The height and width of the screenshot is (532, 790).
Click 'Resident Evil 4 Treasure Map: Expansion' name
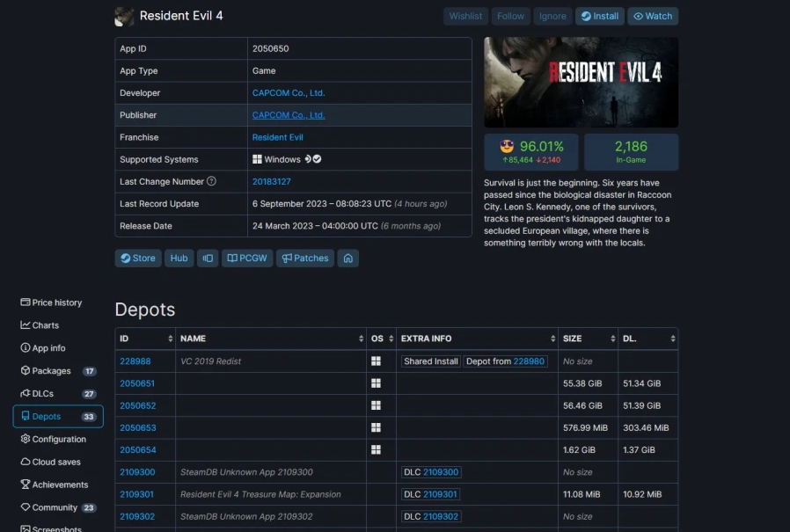pos(260,494)
